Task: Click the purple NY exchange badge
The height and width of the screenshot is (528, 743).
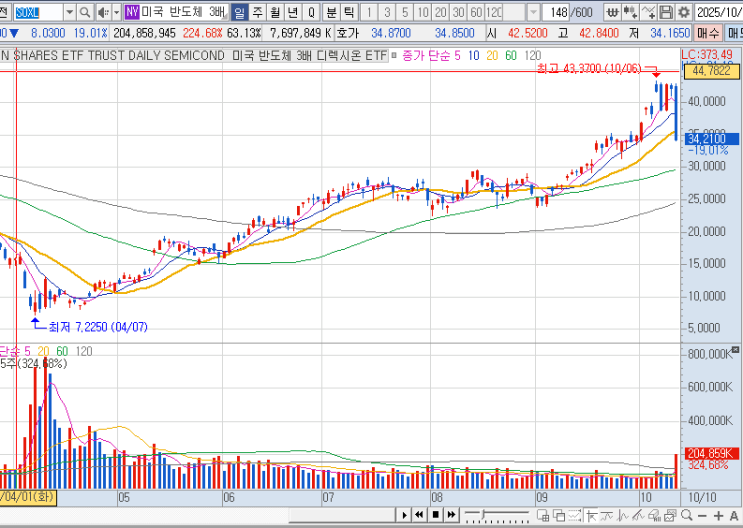Action: coord(132,12)
